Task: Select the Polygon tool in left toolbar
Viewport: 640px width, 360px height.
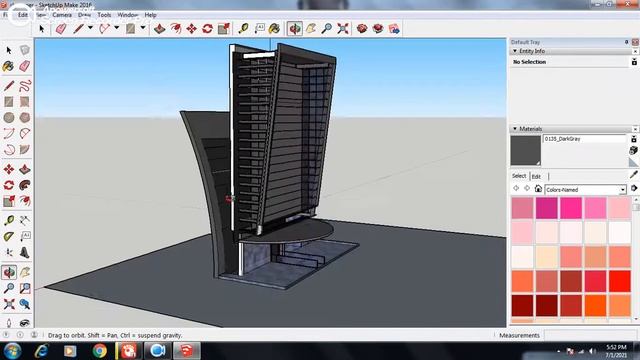Action: pyautogui.click(x=25, y=118)
